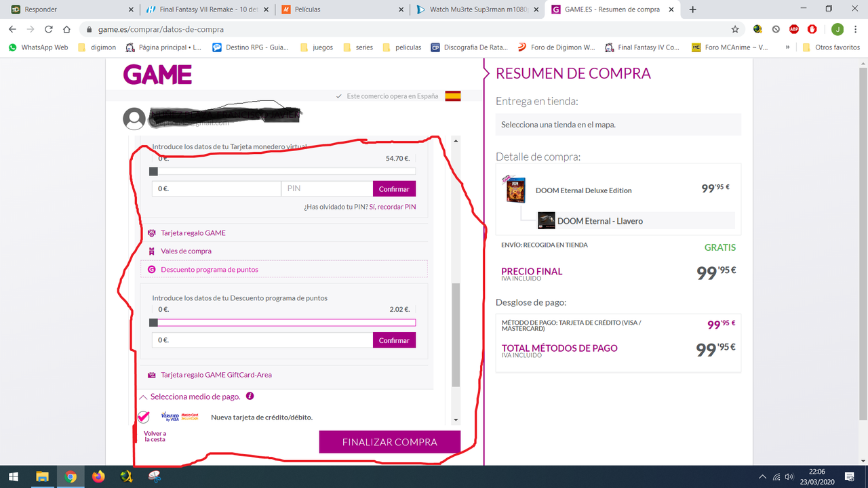Select the new credit/debit card payment option

click(143, 417)
